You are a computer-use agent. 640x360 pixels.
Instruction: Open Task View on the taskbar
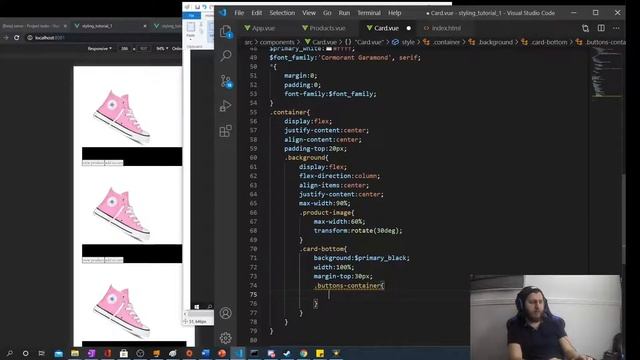tap(42, 353)
